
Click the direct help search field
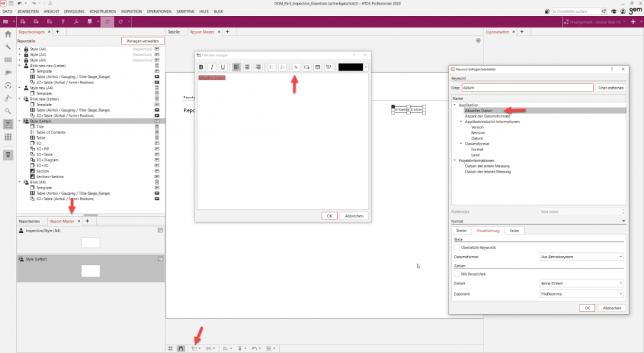576,12
